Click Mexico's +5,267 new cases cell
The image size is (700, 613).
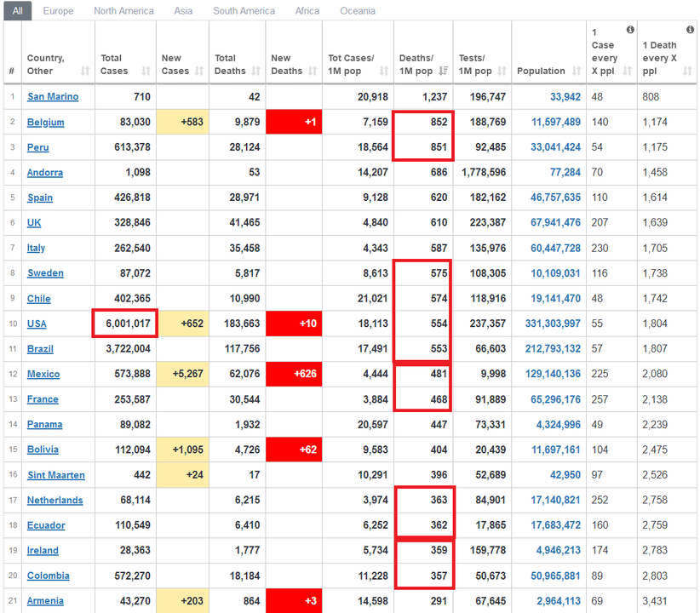pos(181,375)
